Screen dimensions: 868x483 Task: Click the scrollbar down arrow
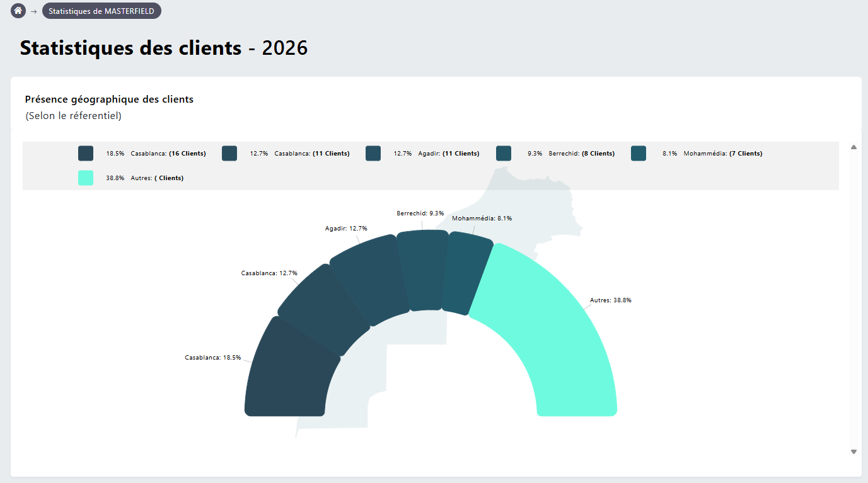[854, 452]
